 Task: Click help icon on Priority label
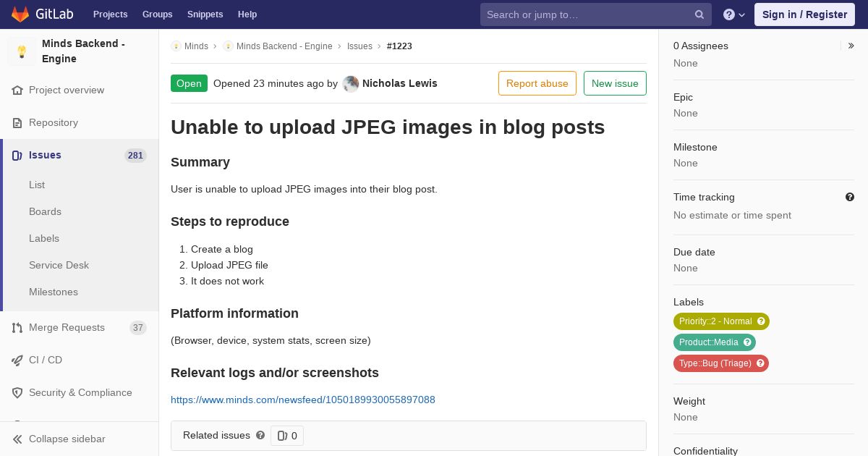761,321
